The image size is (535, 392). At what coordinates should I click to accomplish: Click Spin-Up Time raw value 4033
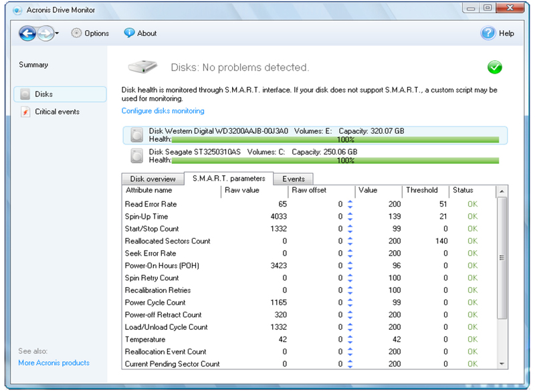278,217
